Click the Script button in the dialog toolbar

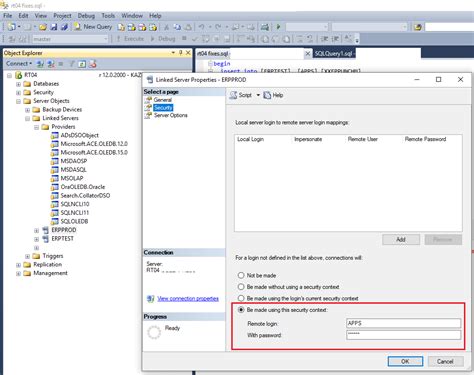point(241,95)
